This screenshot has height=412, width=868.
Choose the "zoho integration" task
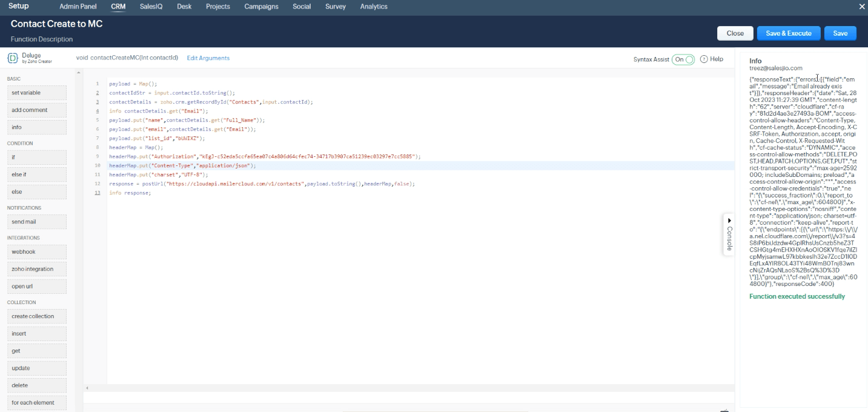point(36,268)
